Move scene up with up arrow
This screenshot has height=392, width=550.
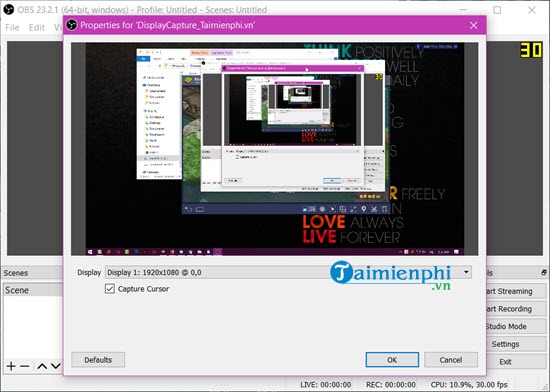(42, 366)
